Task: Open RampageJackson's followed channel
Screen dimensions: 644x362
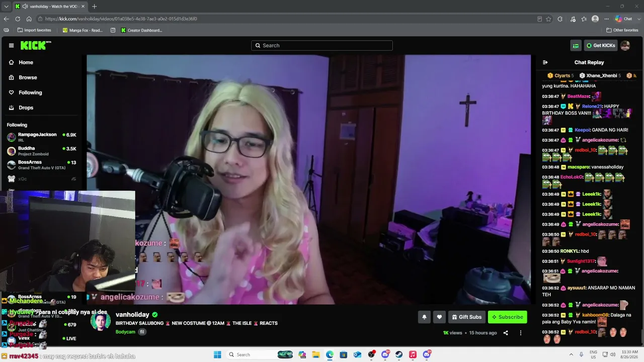Action: tap(41, 137)
